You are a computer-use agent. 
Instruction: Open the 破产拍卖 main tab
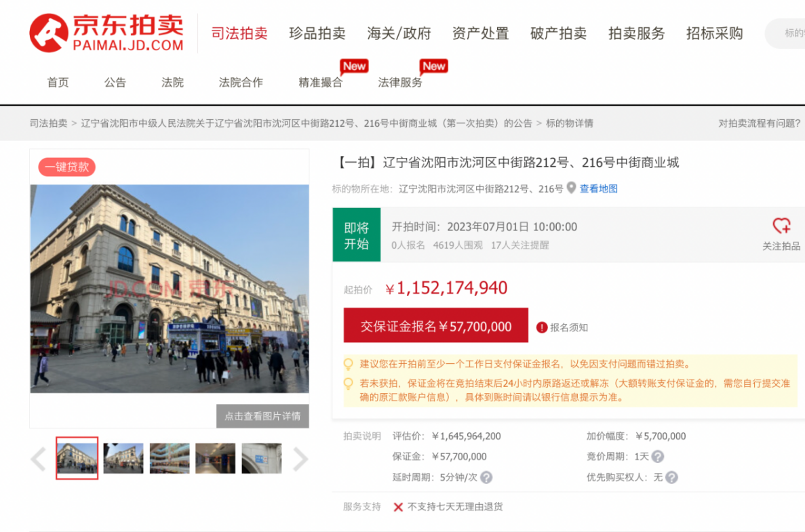(x=558, y=33)
